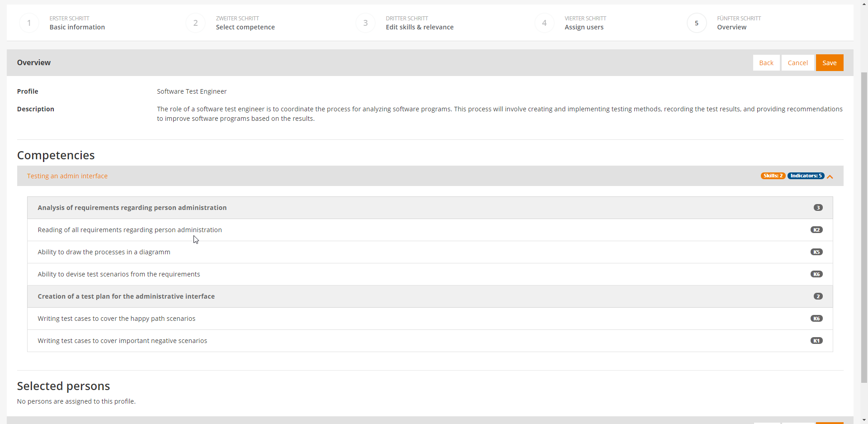Click the step 3 number circle
Viewport: 868px width, 424px height.
click(365, 23)
